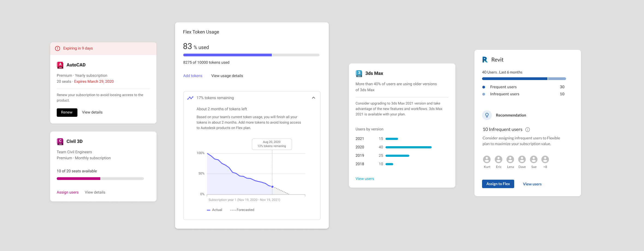Image resolution: width=644 pixels, height=251 pixels.
Task: Click the Frequent users legend dot
Action: pos(484,87)
